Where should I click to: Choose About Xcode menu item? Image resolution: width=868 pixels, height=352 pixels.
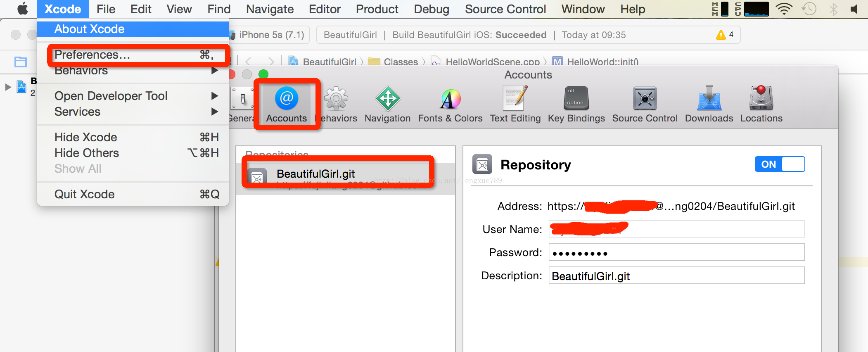133,29
